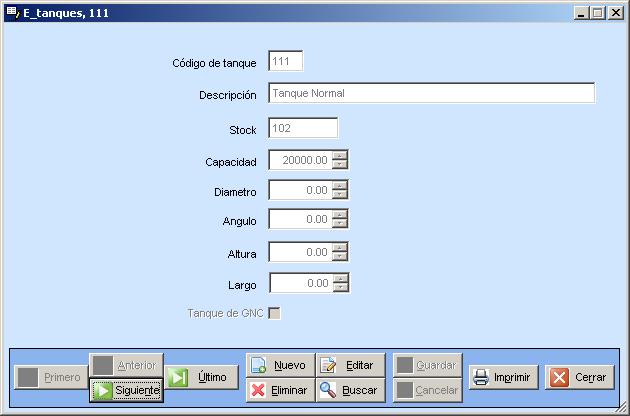Go to the next record with Siguiente
Image resolution: width=630 pixels, height=416 pixels.
tap(126, 390)
